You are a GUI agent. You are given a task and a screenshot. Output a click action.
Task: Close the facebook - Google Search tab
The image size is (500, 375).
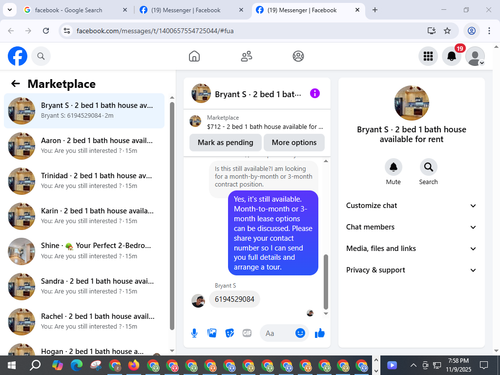coord(125,10)
